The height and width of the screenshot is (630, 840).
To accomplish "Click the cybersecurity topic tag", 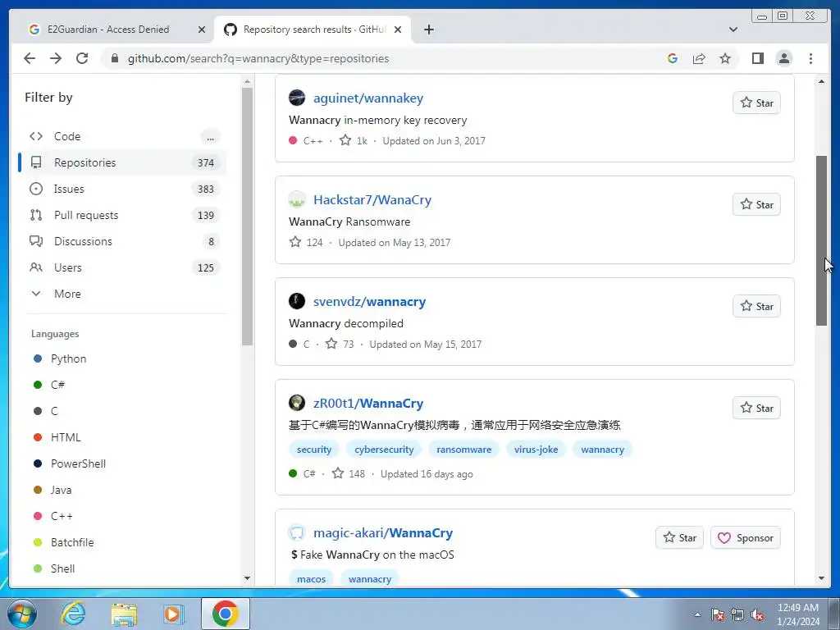I will click(x=384, y=450).
